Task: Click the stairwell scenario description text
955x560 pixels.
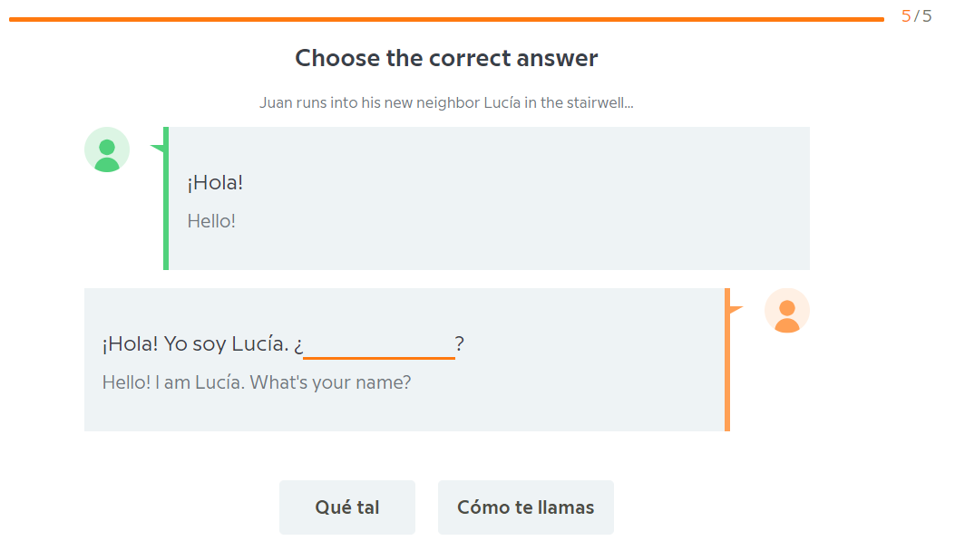Action: point(445,102)
